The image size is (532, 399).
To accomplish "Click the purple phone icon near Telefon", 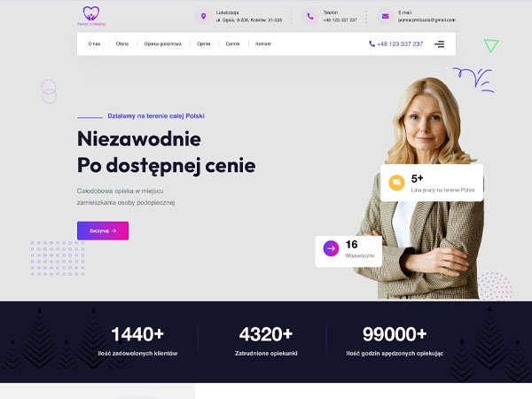I will [310, 16].
